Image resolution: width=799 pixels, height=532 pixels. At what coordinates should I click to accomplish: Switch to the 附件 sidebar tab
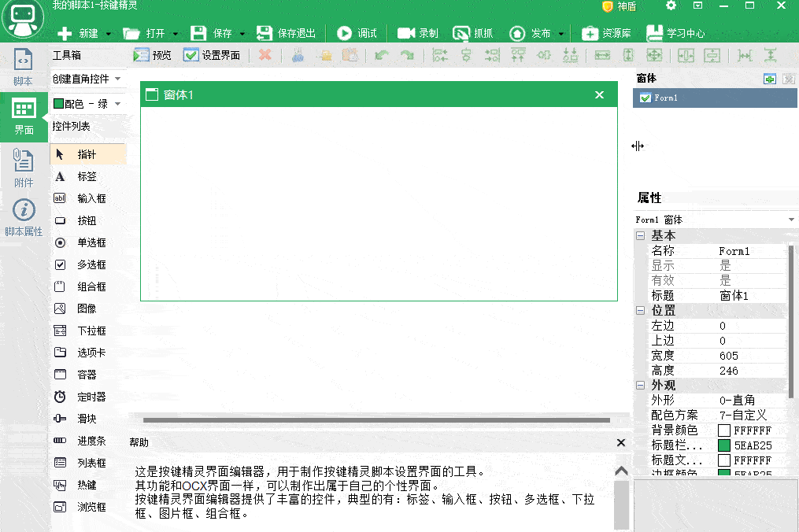coord(24,168)
